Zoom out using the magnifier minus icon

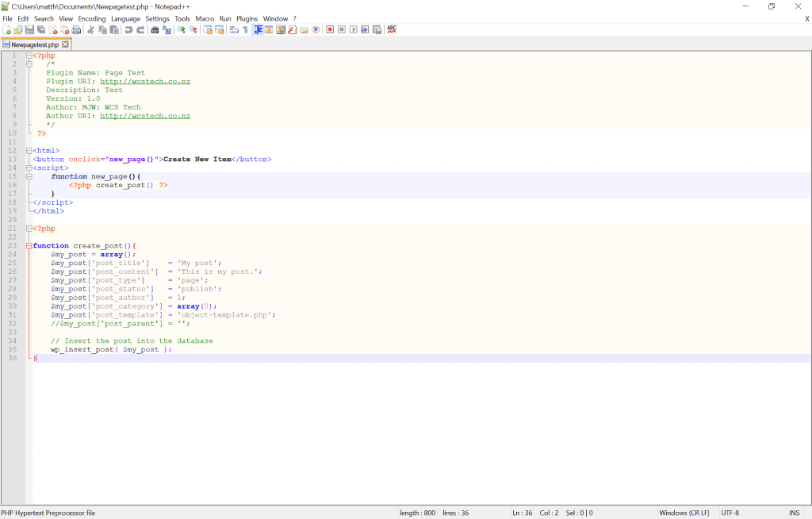pos(193,29)
